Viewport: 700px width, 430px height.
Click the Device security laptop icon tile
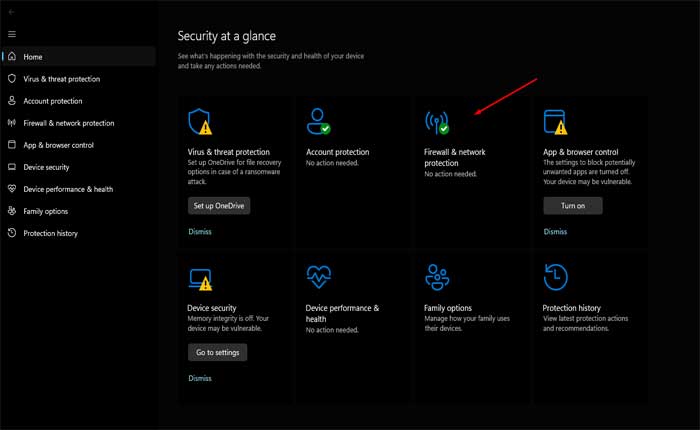click(x=200, y=277)
